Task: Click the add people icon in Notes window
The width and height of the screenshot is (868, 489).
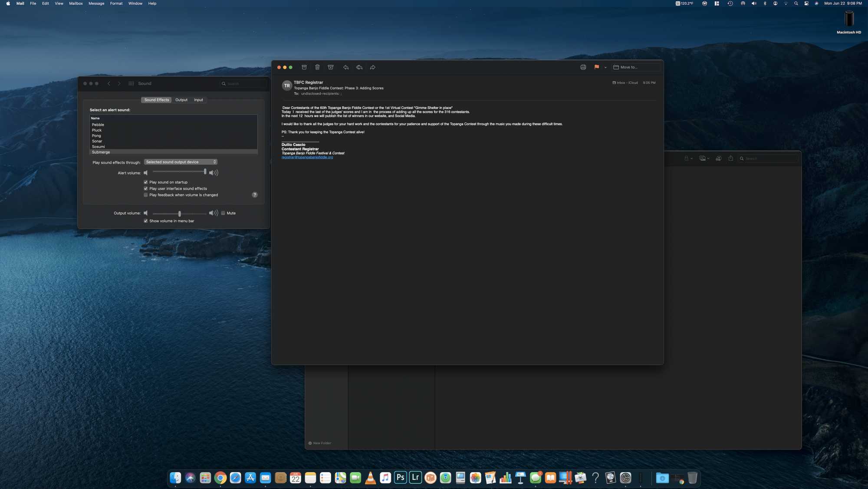Action: (719, 159)
